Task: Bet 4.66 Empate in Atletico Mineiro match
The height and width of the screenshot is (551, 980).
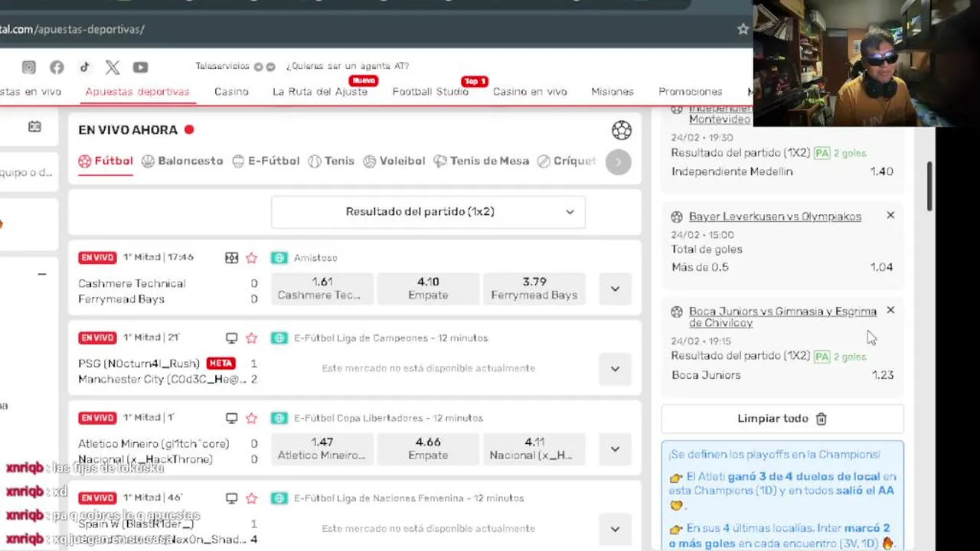Action: tap(428, 448)
